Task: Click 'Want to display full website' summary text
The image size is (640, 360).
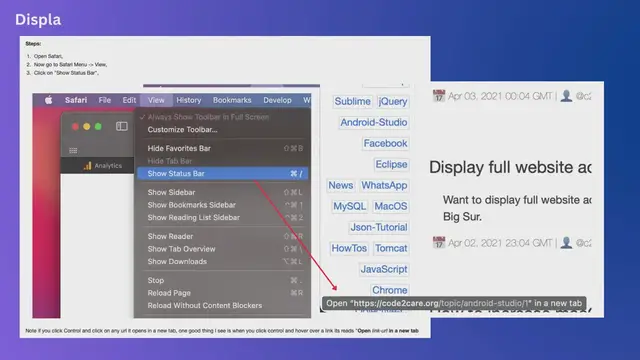Action: (517, 208)
